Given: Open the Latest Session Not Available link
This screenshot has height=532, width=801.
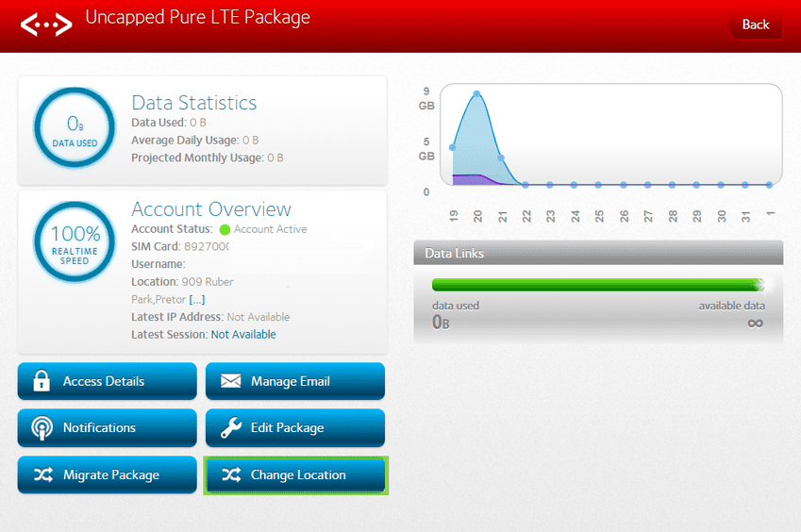Looking at the screenshot, I should click(x=243, y=334).
